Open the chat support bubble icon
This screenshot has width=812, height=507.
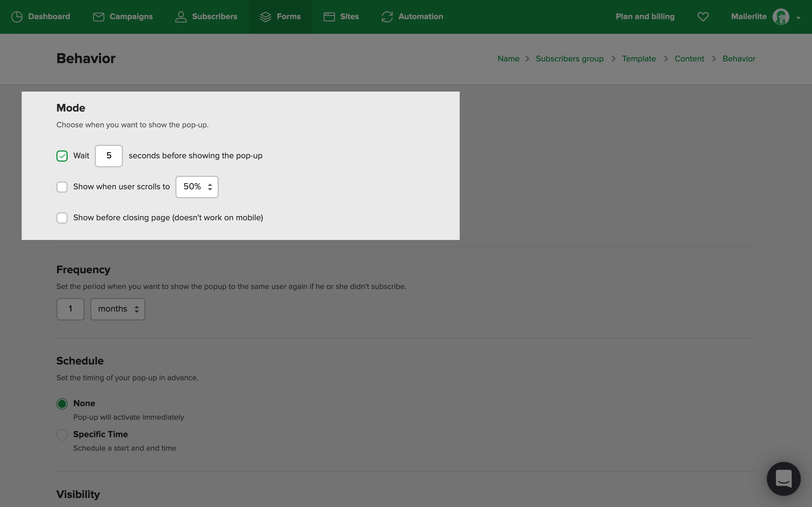coord(784,479)
